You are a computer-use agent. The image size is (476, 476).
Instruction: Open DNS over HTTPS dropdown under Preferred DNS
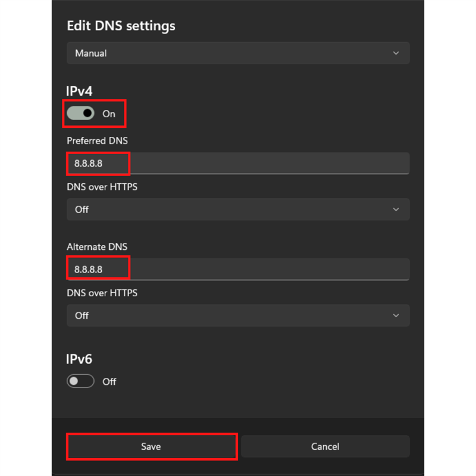pos(238,209)
